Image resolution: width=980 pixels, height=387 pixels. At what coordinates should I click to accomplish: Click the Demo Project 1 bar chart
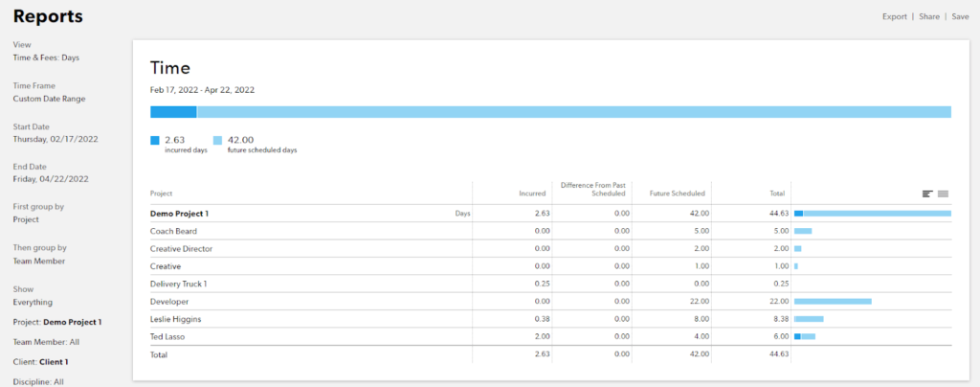tap(873, 214)
